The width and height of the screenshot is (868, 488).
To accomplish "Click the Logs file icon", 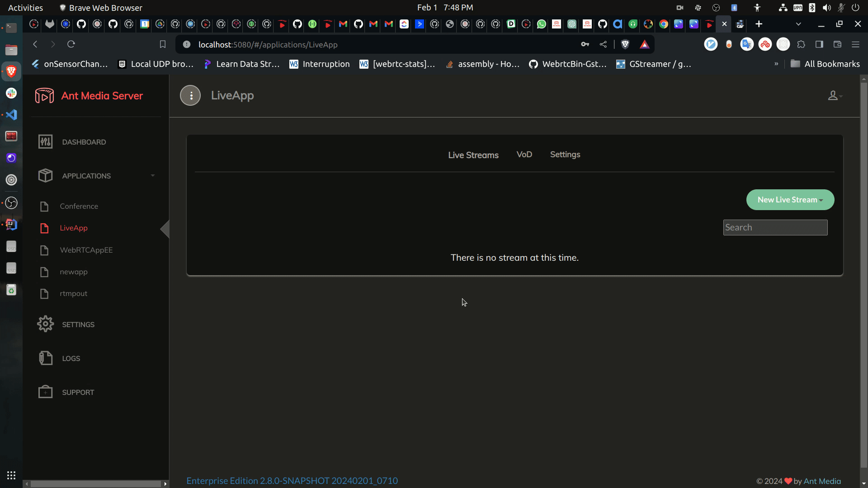I will pos(45,358).
